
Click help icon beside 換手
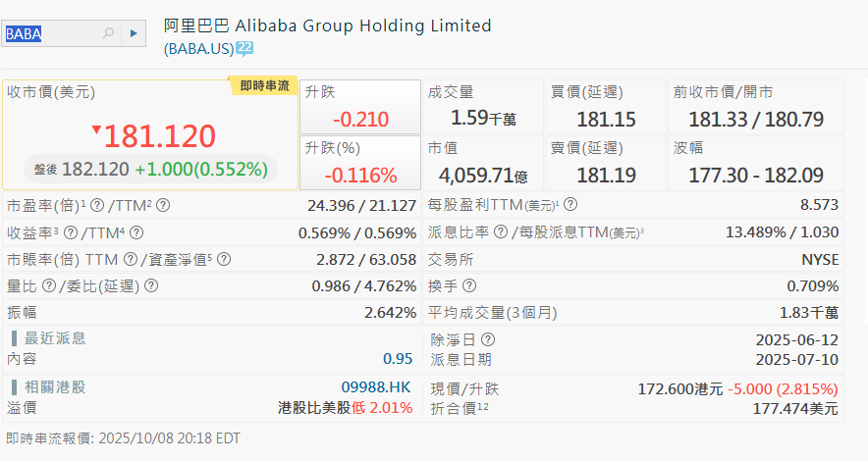(469, 285)
